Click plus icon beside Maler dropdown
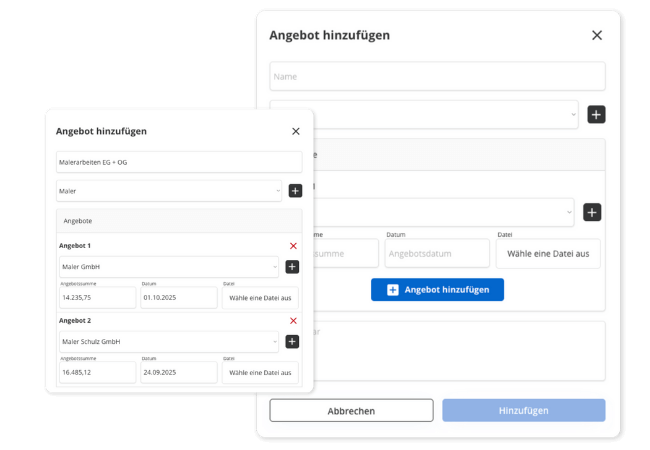 tap(295, 190)
